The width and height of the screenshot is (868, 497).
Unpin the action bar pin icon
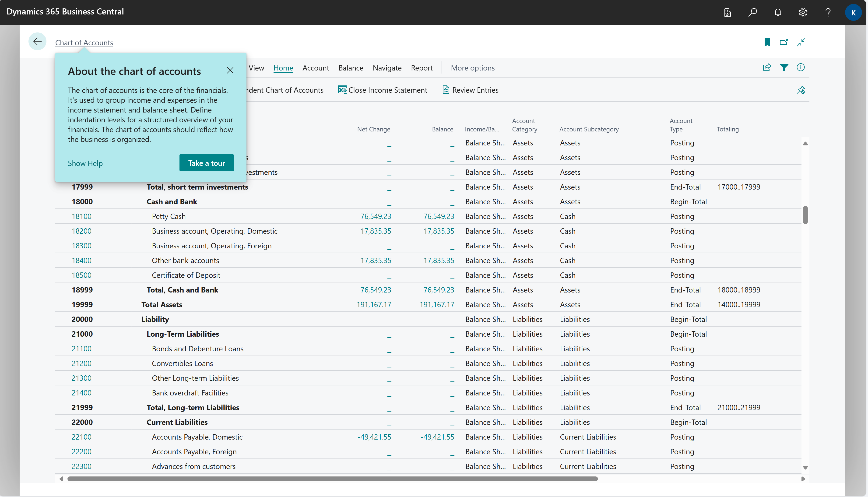coord(801,90)
